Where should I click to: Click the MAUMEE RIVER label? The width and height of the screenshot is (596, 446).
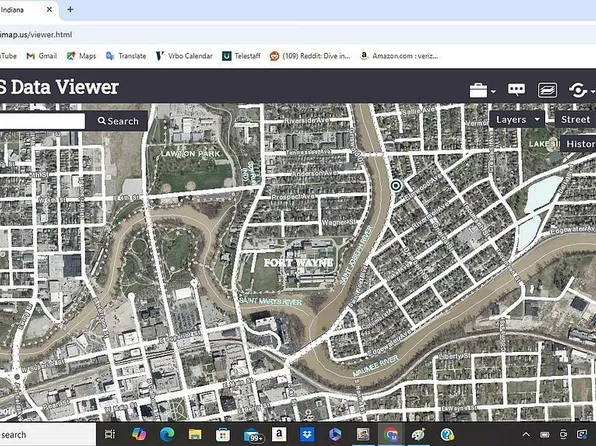coord(376,366)
